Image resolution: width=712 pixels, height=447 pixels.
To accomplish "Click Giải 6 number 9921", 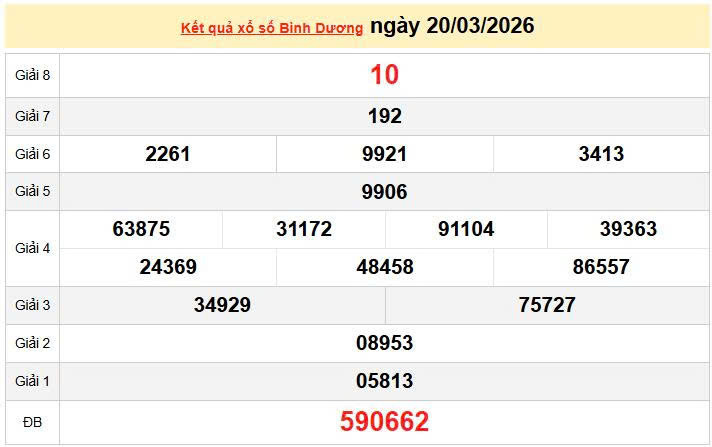I will pyautogui.click(x=385, y=154).
